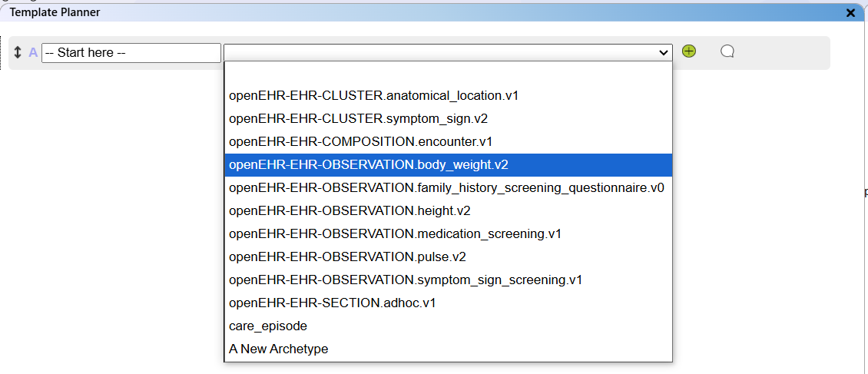Choose OBSERVATION.pulse.v2 option
This screenshot has width=868, height=374.
tap(347, 257)
